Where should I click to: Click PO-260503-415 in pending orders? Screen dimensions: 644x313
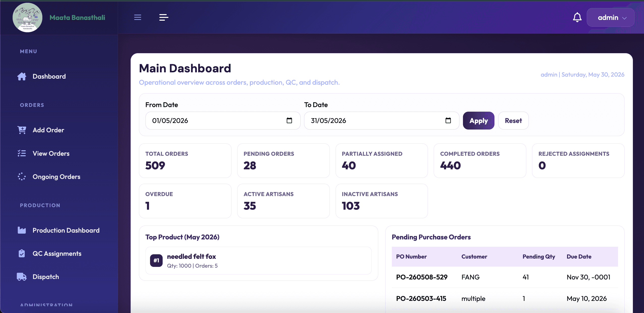click(421, 298)
